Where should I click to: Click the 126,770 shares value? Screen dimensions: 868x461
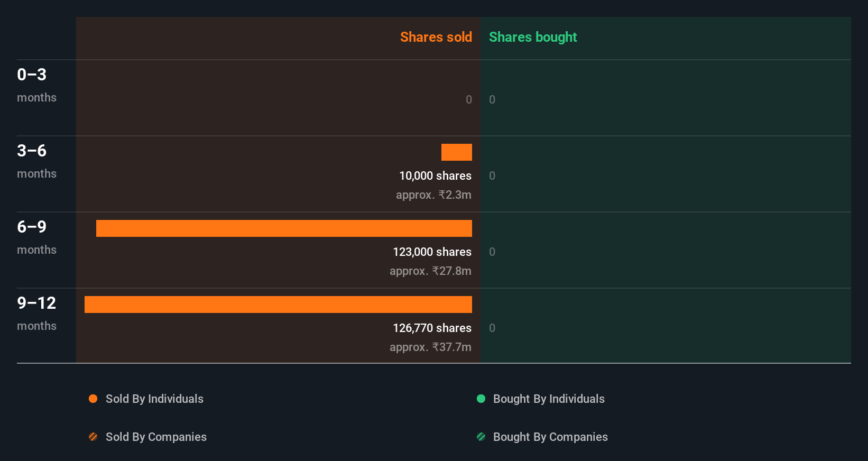pyautogui.click(x=432, y=328)
